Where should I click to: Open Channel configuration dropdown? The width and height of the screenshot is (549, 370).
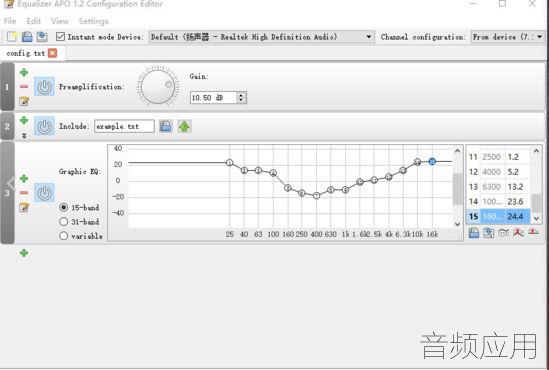click(508, 37)
